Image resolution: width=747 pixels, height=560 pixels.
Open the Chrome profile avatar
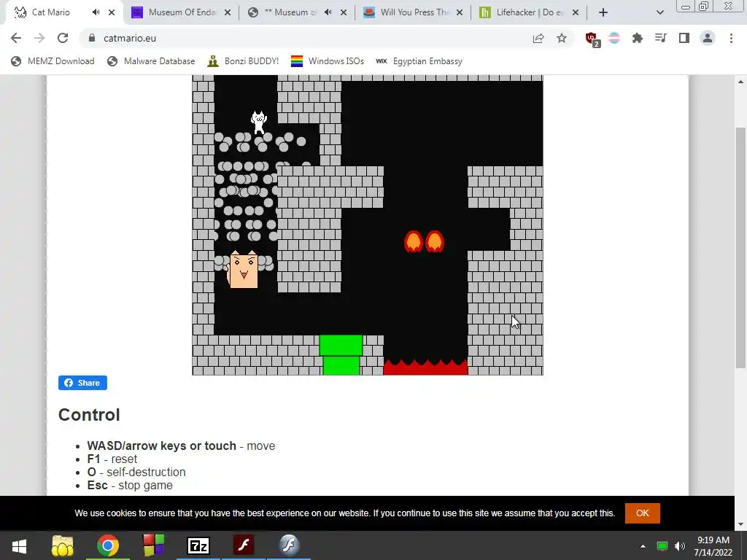(x=708, y=38)
